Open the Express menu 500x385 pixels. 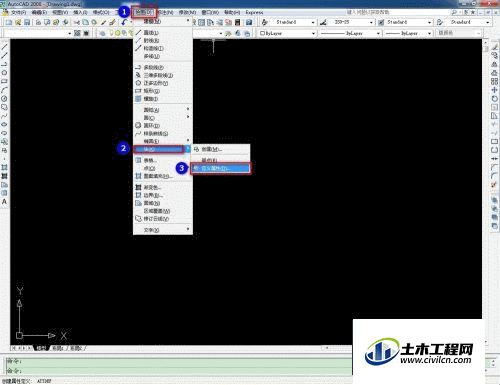(x=254, y=12)
